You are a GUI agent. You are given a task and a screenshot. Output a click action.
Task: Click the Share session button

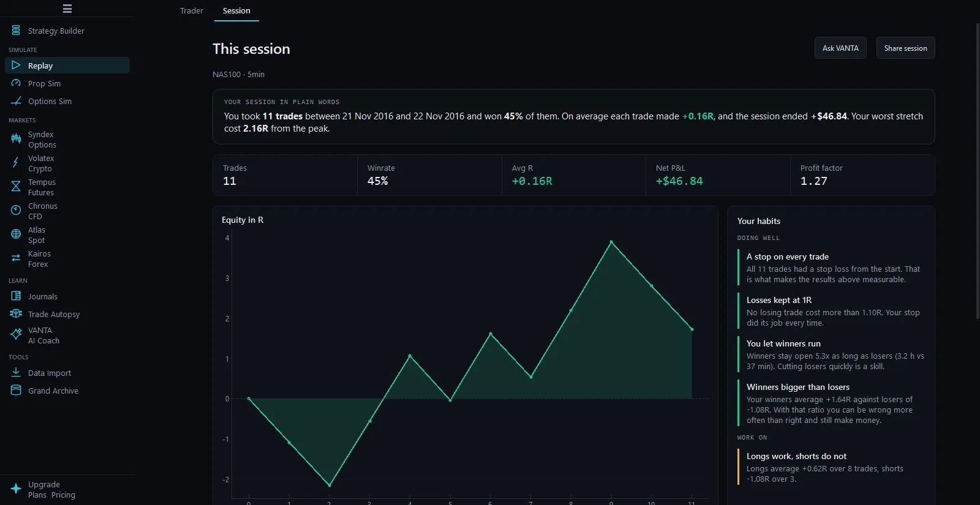click(905, 48)
